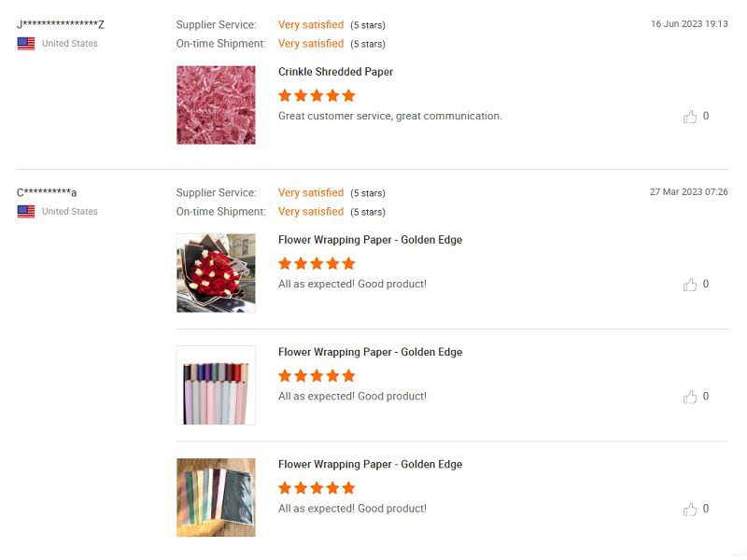Open the Crinkle Shredded Paper product link
Image resolution: width=747 pixels, height=560 pixels.
click(x=335, y=72)
